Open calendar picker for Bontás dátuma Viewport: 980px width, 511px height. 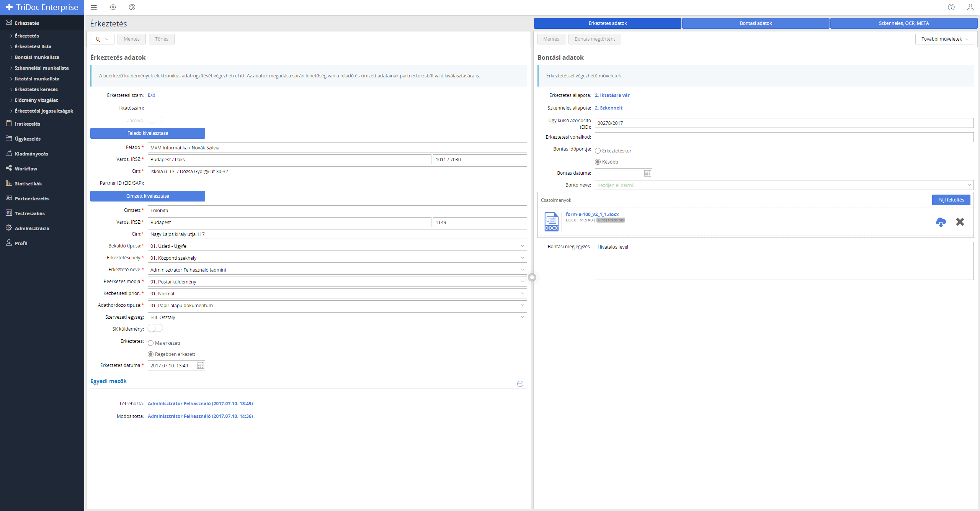[x=647, y=174]
